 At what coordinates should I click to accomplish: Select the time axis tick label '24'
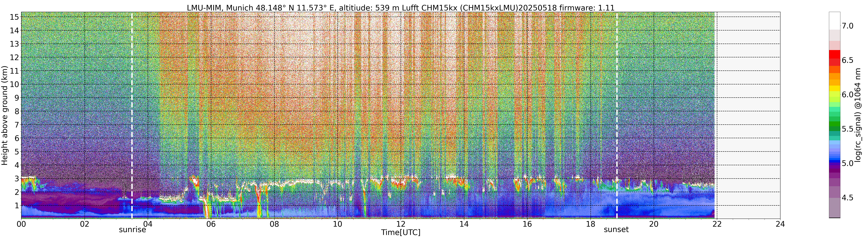click(780, 224)
